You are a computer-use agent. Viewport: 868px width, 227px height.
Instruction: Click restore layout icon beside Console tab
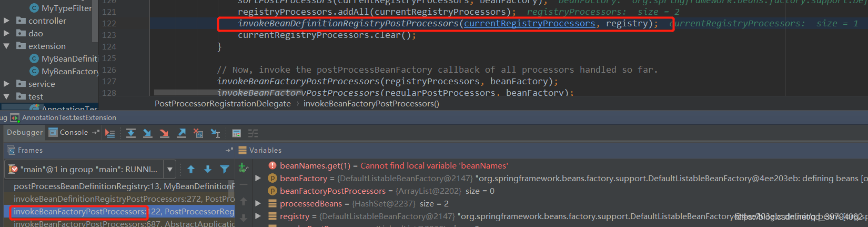click(x=95, y=133)
